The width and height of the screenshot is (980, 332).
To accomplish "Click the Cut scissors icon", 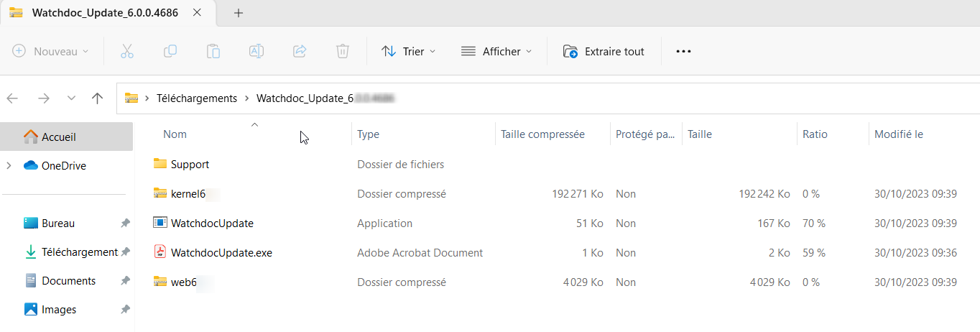I will [x=127, y=51].
